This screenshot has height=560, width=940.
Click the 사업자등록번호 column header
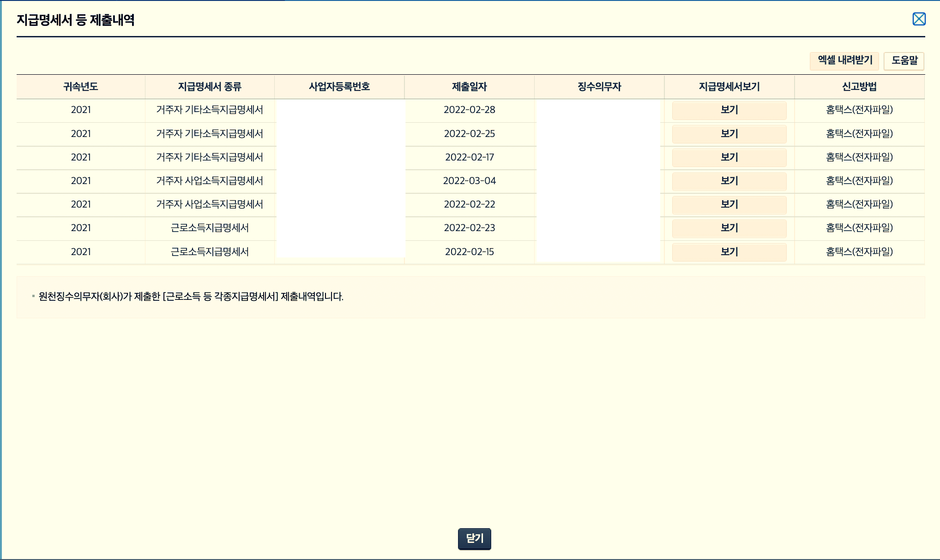[x=339, y=87]
